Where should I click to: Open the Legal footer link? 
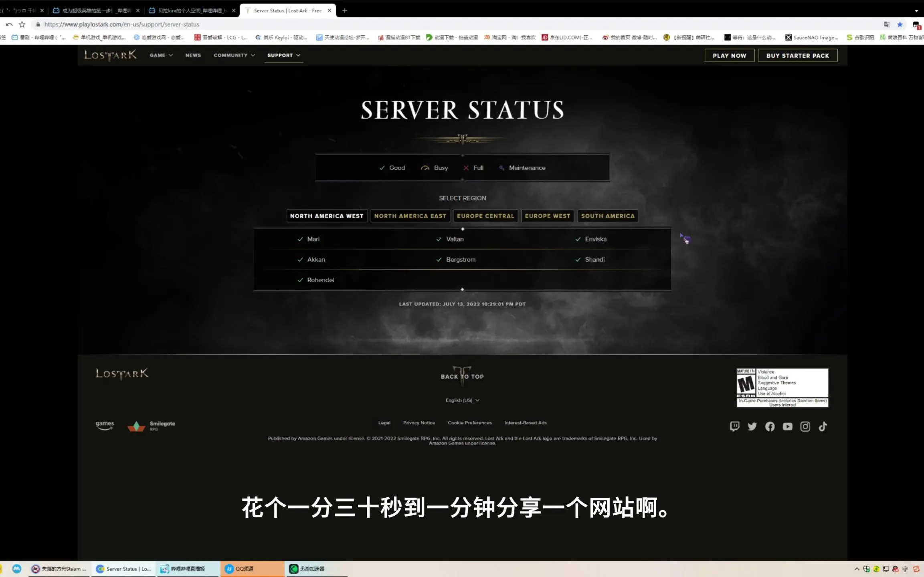pos(384,423)
